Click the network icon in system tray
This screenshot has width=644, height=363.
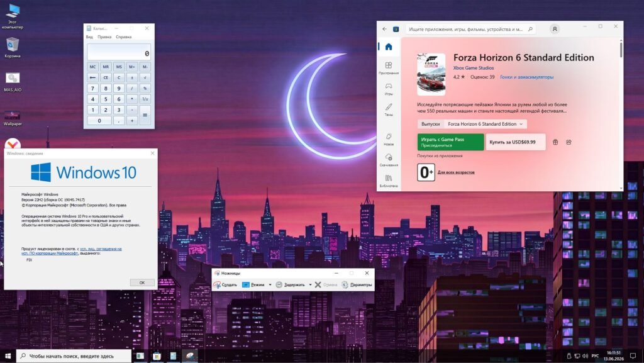577,356
